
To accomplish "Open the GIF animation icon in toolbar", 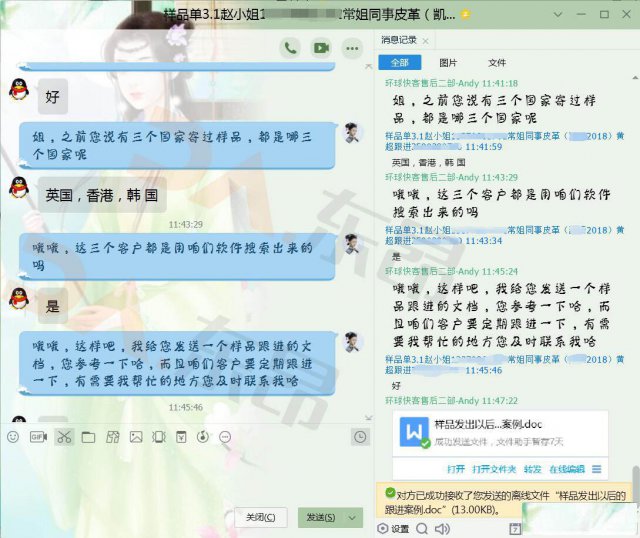I will coord(38,437).
